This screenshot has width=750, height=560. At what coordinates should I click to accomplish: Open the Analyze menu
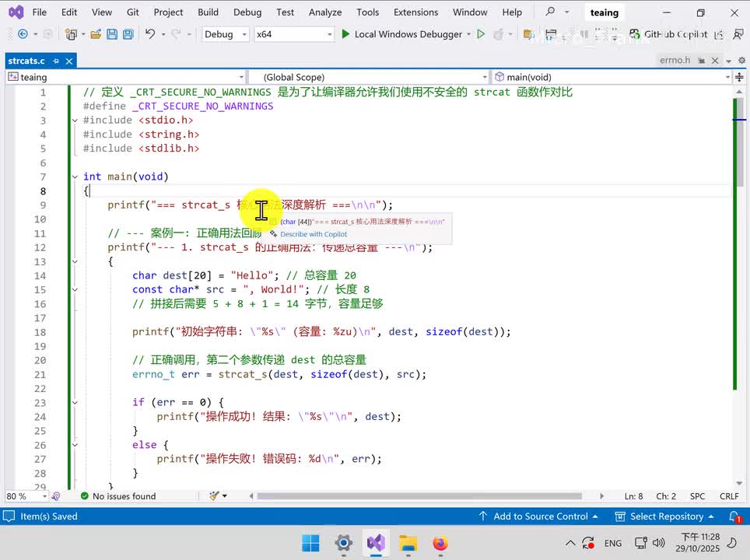pyautogui.click(x=324, y=12)
